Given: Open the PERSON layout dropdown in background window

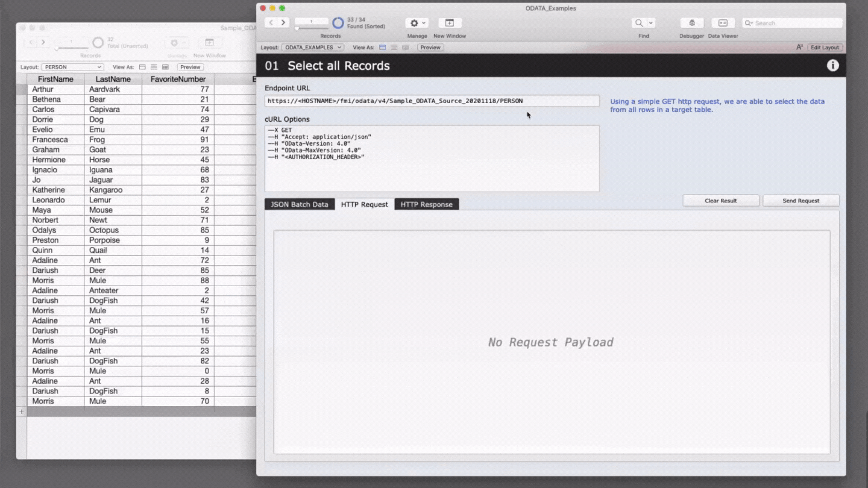Looking at the screenshot, I should (x=72, y=67).
